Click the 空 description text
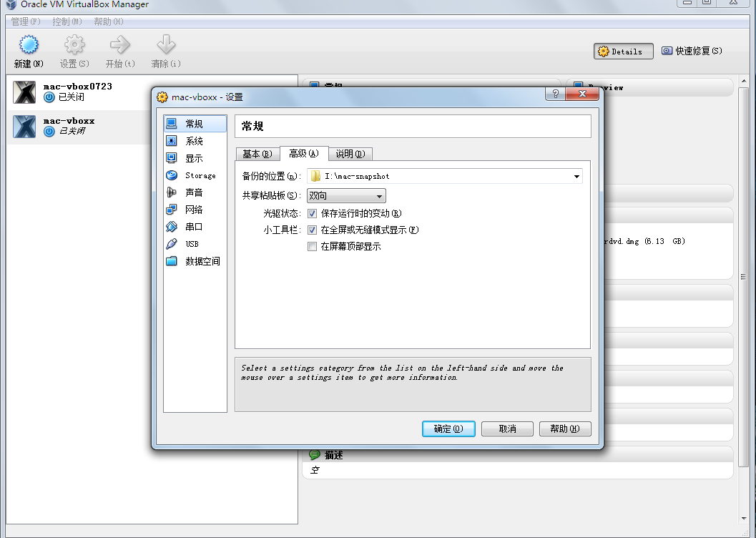The image size is (756, 538). pos(315,470)
